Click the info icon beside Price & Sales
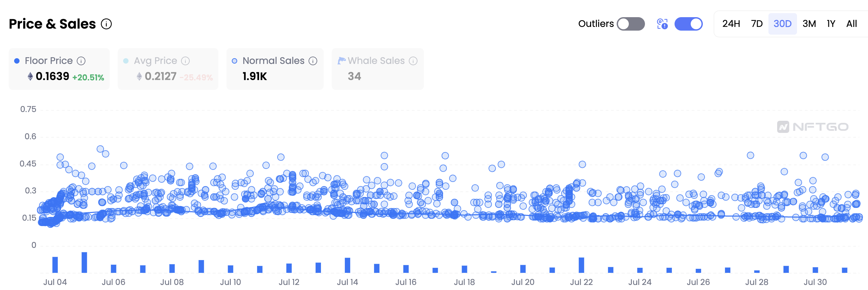Image resolution: width=868 pixels, height=290 pixels. pyautogui.click(x=106, y=24)
